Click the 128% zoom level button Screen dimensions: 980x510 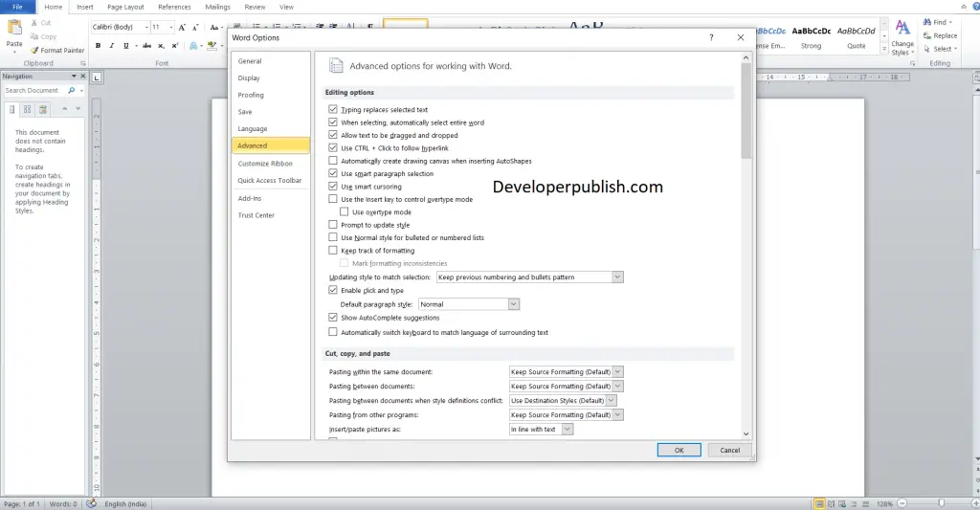pyautogui.click(x=884, y=503)
